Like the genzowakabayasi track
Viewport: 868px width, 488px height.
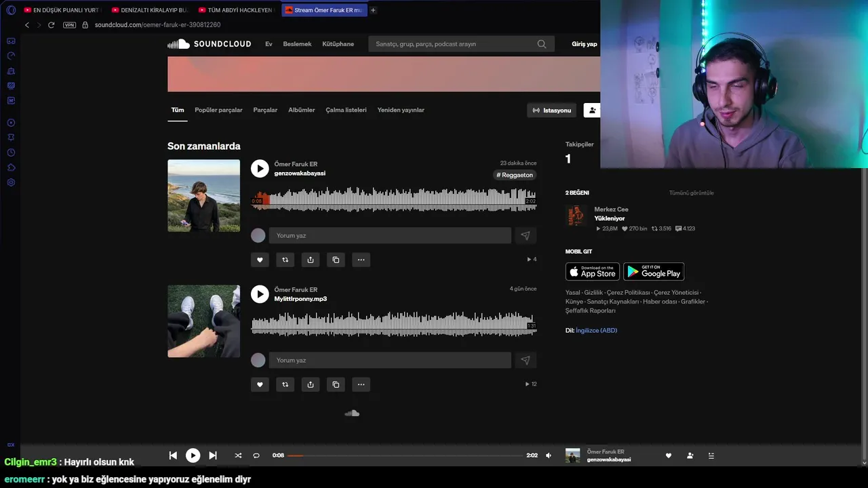260,260
